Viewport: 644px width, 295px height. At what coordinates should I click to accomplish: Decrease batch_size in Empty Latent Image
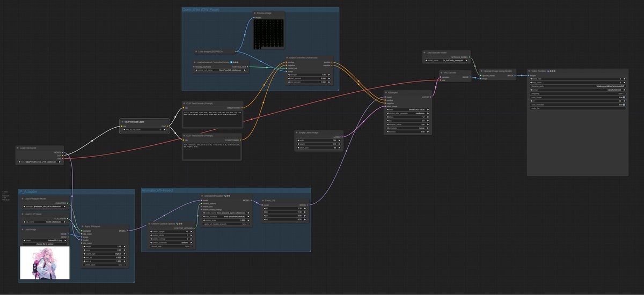(298, 147)
